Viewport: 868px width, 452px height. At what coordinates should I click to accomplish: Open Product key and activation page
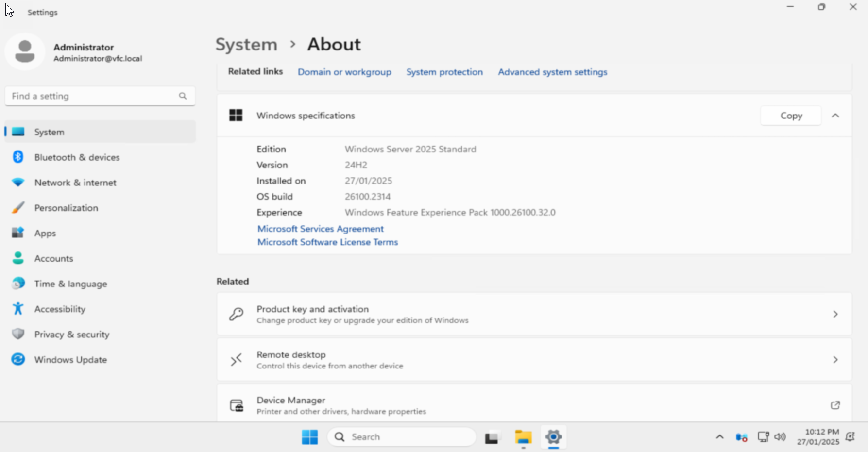[534, 314]
